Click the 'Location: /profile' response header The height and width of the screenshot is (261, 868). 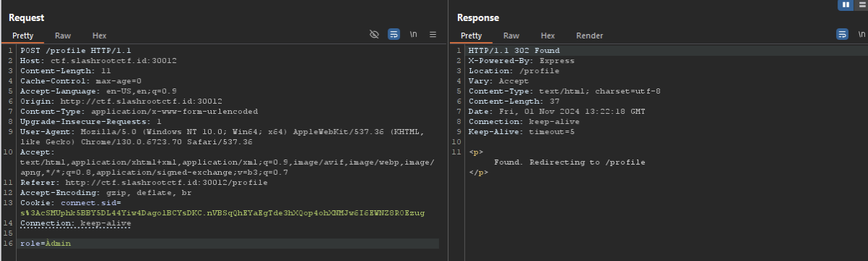514,71
